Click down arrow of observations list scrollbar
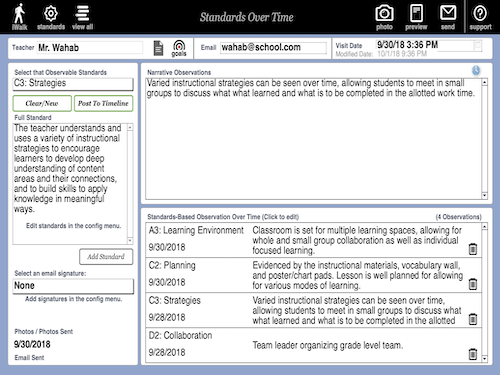Image resolution: width=500 pixels, height=375 pixels. point(485,359)
